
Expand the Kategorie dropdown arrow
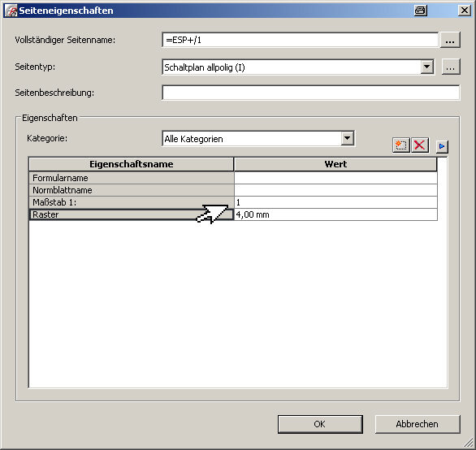coord(348,139)
